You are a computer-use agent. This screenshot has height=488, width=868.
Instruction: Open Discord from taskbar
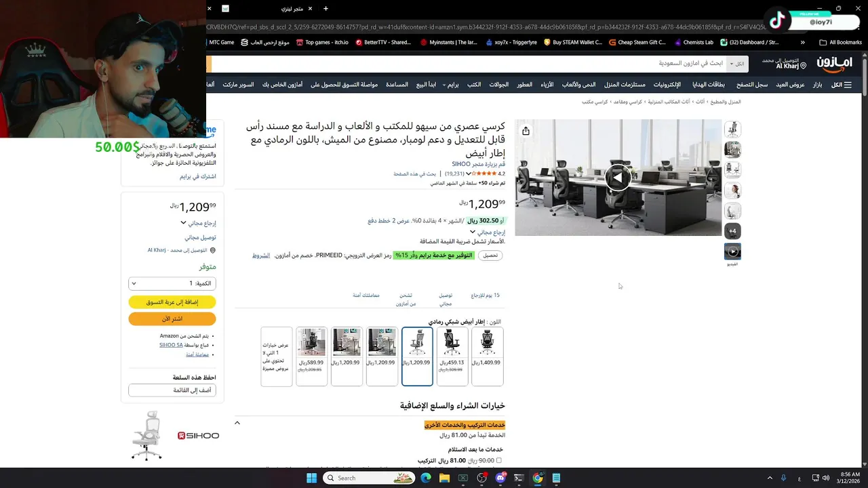pos(500,478)
